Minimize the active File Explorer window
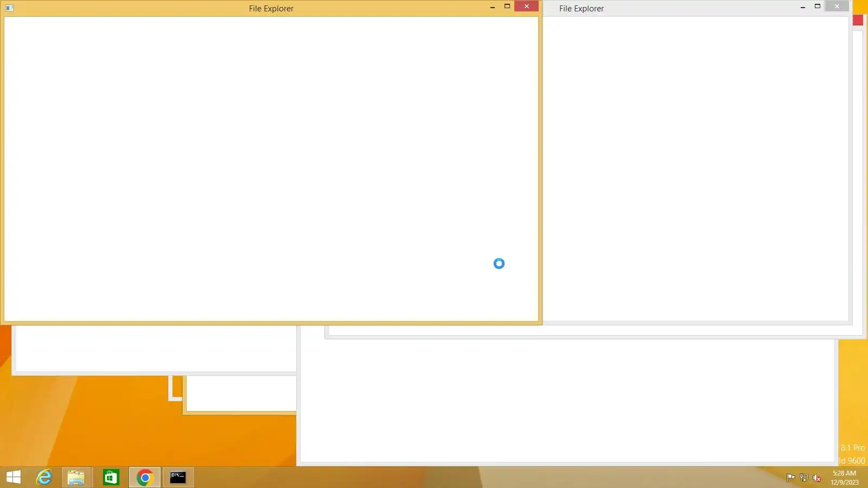This screenshot has width=868, height=488. tap(493, 7)
